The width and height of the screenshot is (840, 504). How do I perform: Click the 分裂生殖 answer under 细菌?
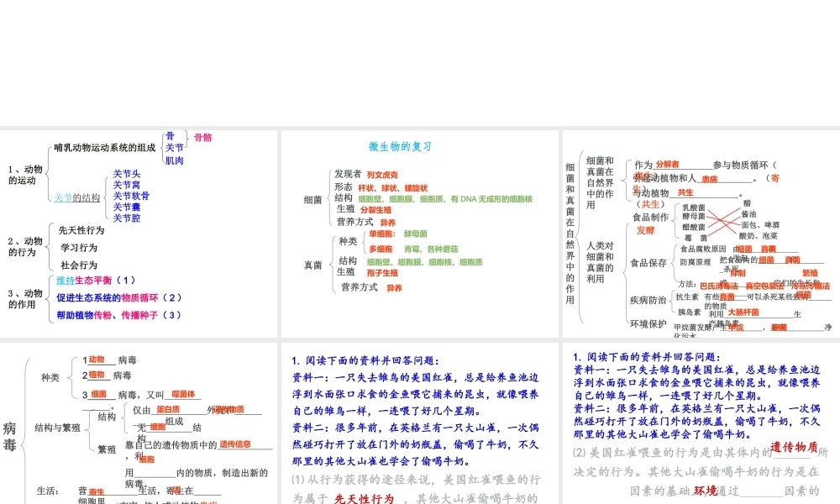(375, 210)
